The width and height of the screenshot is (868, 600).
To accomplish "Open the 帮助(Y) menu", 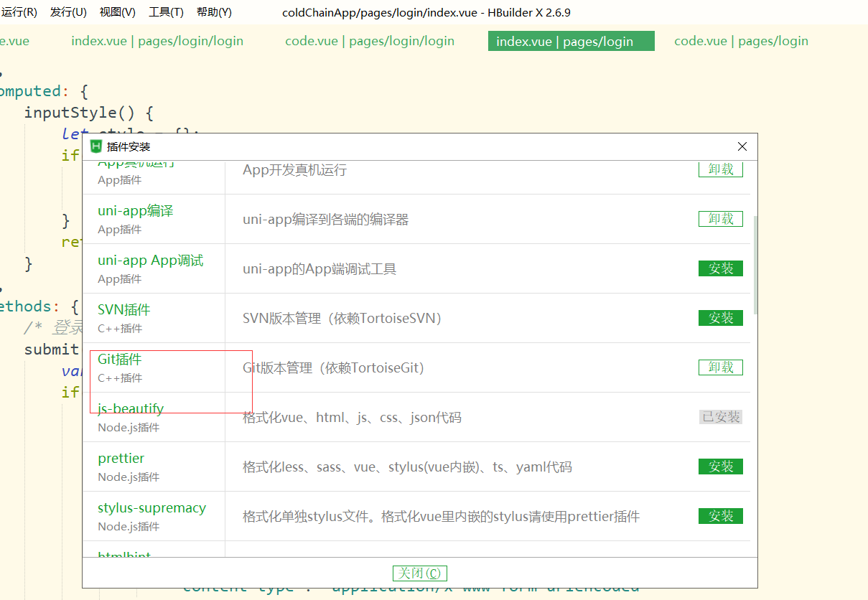I will point(214,12).
